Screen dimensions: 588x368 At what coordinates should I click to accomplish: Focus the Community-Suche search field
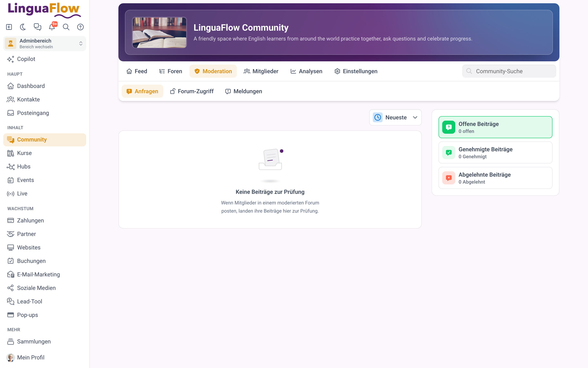point(509,71)
